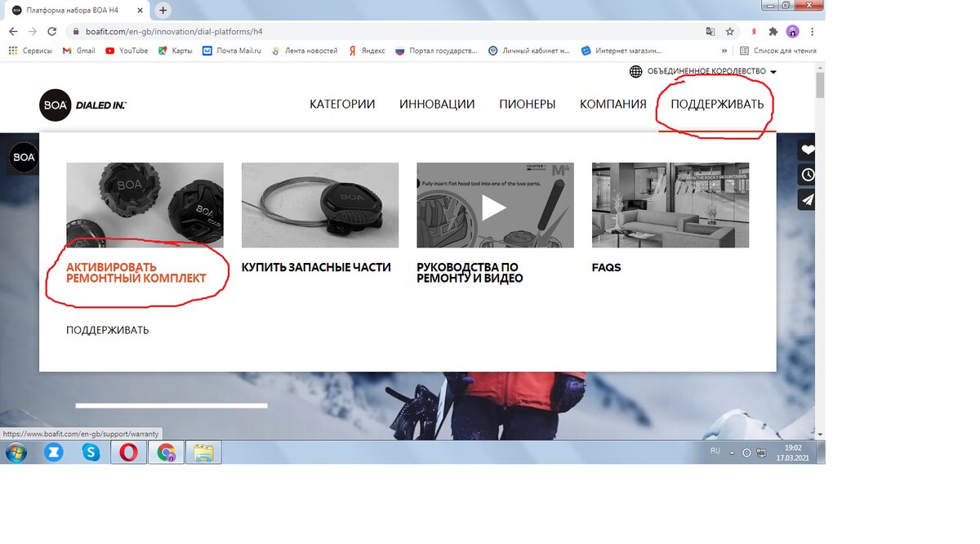Click the BOA Dialed In logo
Image resolution: width=980 pixels, height=544 pixels.
(x=82, y=105)
